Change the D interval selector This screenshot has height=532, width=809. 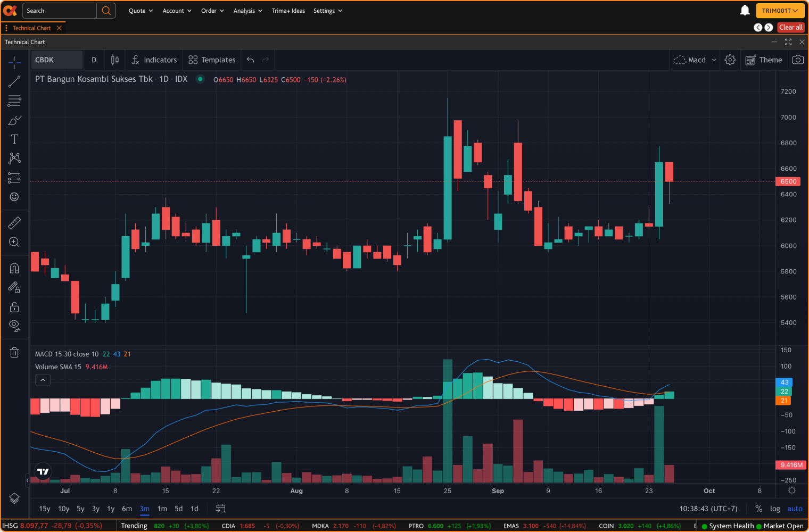94,60
